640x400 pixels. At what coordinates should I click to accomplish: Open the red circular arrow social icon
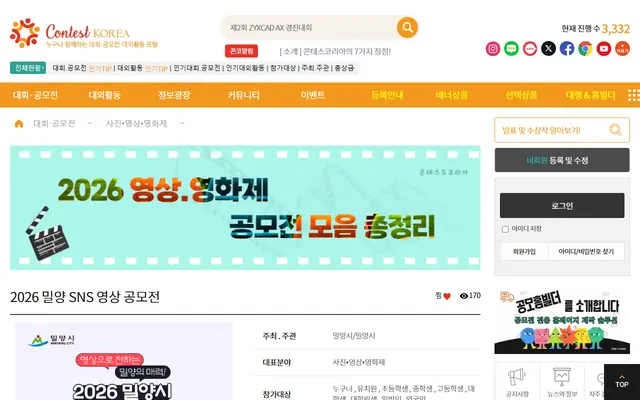pyautogui.click(x=530, y=49)
